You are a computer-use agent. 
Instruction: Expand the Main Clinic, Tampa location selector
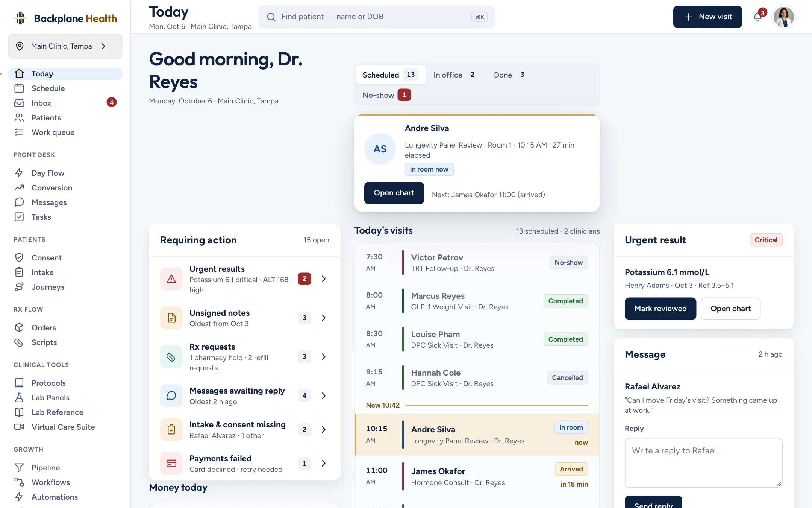[x=65, y=46]
